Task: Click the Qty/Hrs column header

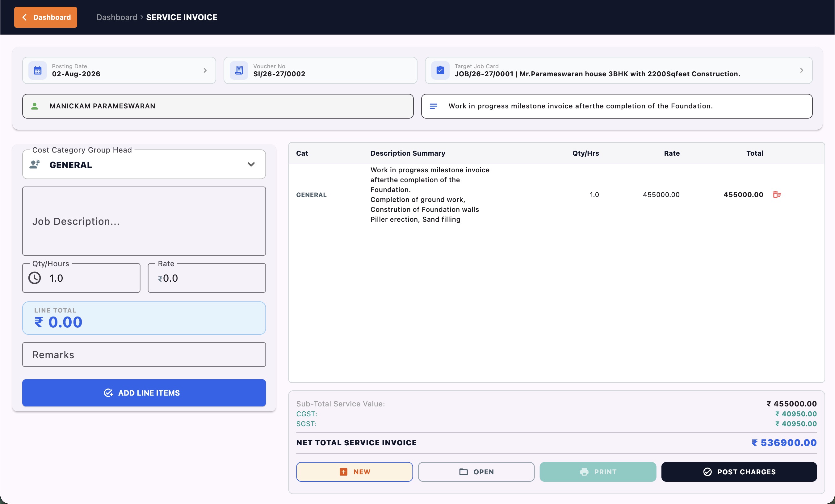Action: 585,153
